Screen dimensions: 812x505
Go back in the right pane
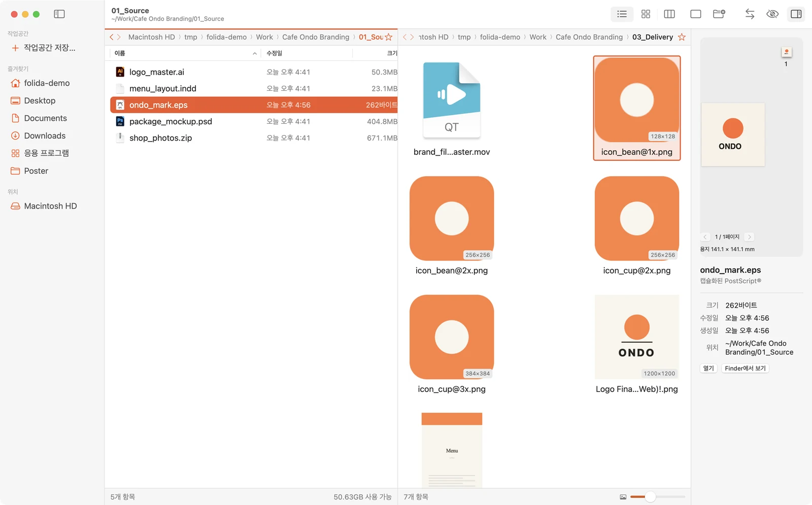[x=405, y=37]
